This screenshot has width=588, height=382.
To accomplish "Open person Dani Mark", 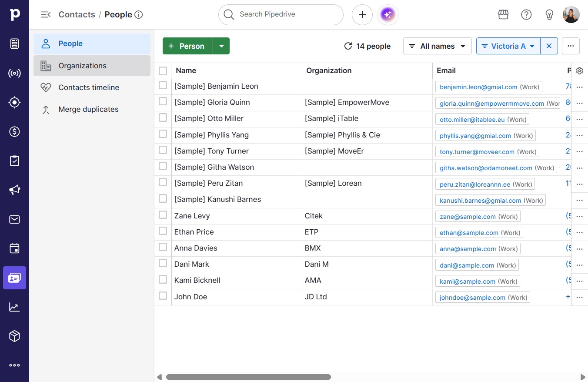I will pos(191,264).
